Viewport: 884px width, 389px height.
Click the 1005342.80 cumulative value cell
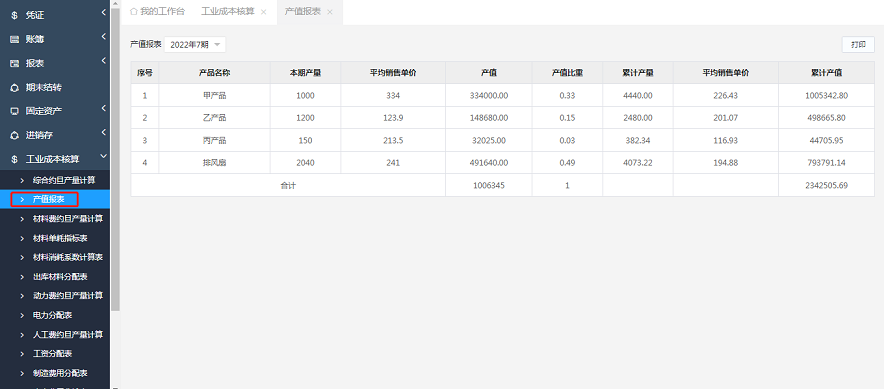click(x=826, y=96)
